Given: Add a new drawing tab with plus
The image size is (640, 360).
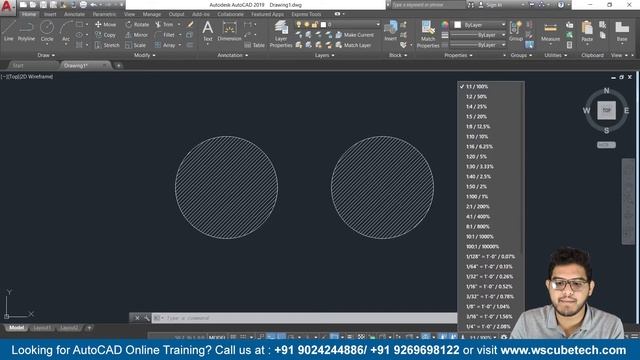Looking at the screenshot, I should pos(118,66).
